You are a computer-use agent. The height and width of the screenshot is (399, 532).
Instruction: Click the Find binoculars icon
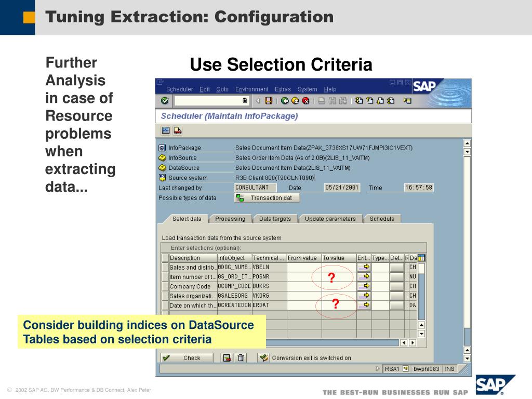pyautogui.click(x=332, y=101)
